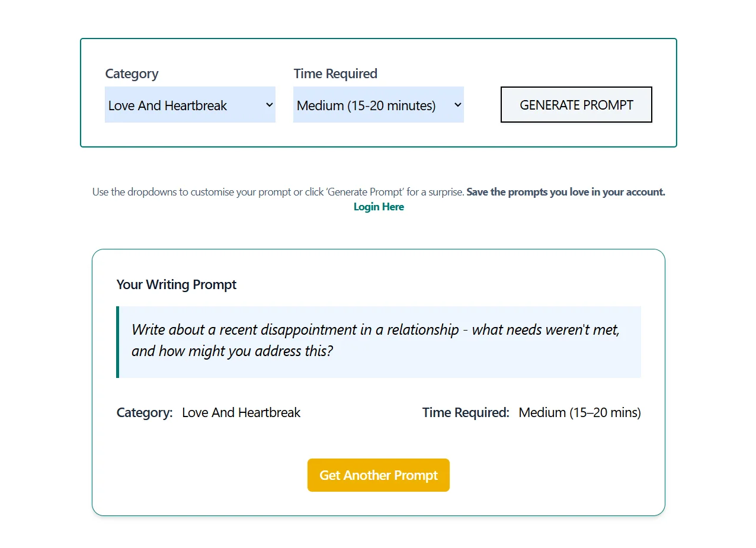Viewport: 756px width, 548px height.
Task: Click 'Love And Heartbreak' value in the prompt card
Action: pyautogui.click(x=241, y=412)
